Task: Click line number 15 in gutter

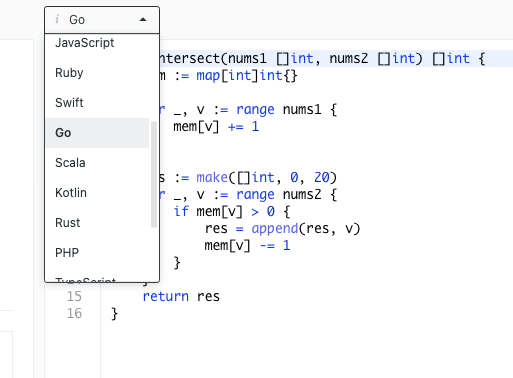Action: [74, 296]
